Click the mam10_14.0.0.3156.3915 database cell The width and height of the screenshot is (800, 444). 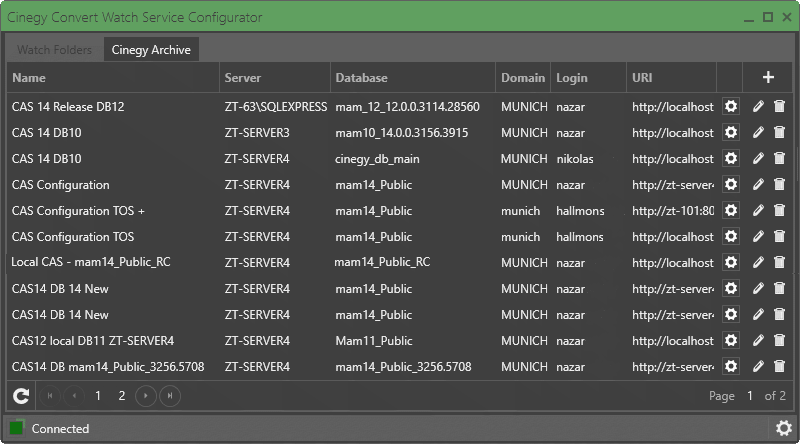point(402,133)
